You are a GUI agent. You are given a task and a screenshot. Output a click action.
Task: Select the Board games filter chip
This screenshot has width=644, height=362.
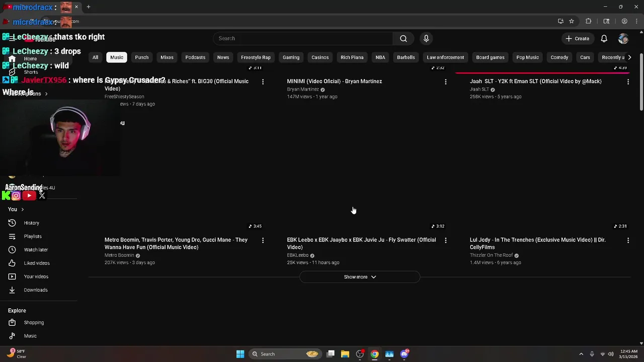click(x=490, y=57)
